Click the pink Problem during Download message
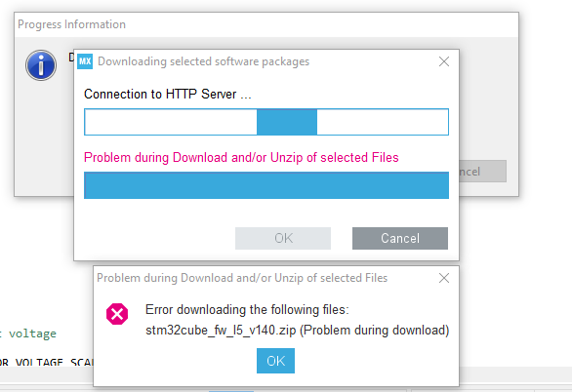This screenshot has height=392, width=572. tap(241, 157)
